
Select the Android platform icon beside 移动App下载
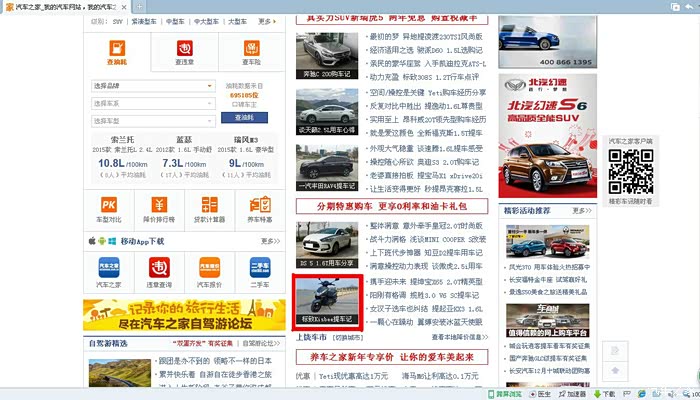click(x=102, y=241)
